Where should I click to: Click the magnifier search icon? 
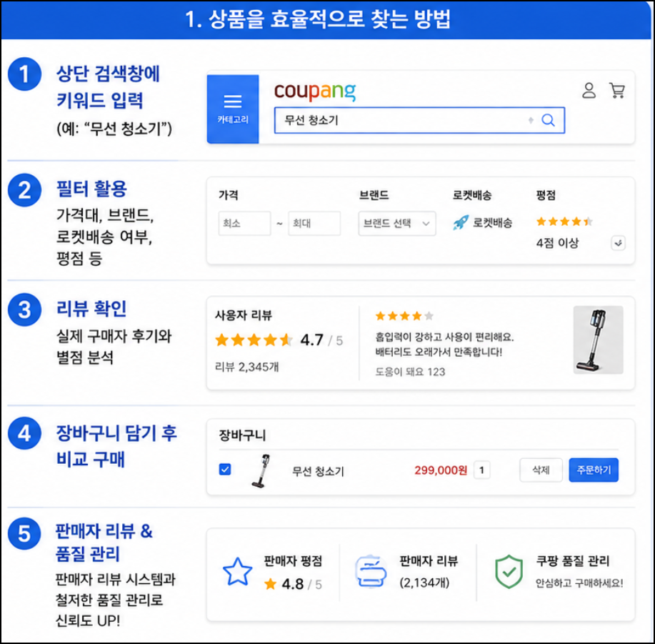pyautogui.click(x=548, y=120)
